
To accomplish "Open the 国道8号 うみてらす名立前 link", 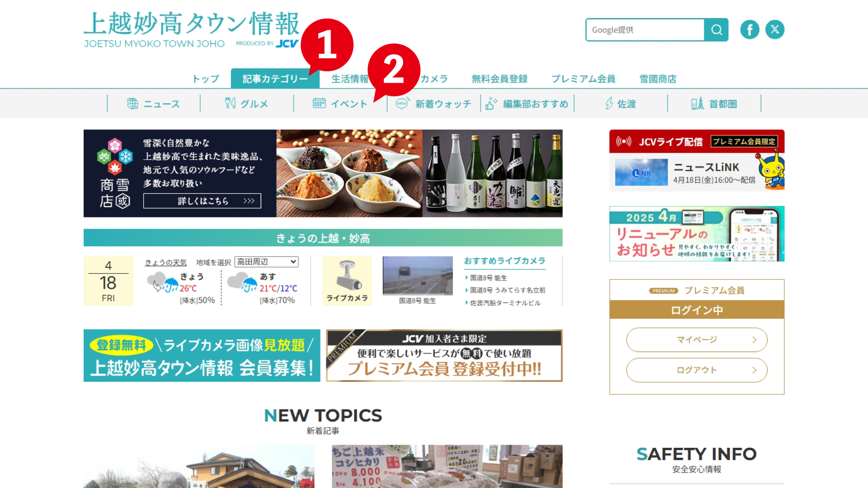I will coord(507,290).
